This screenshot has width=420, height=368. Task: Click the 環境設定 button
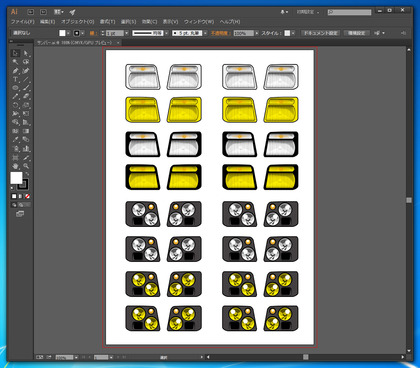click(357, 33)
